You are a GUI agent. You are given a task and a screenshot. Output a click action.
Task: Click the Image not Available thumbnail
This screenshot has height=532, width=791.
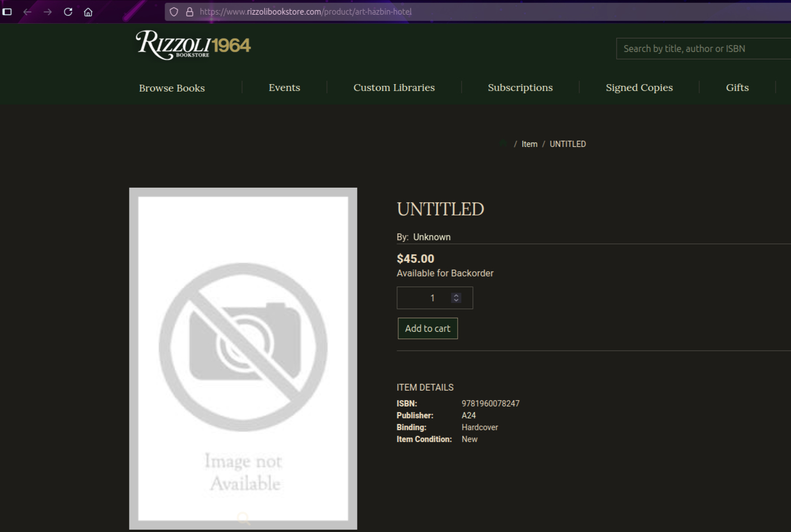click(x=243, y=358)
